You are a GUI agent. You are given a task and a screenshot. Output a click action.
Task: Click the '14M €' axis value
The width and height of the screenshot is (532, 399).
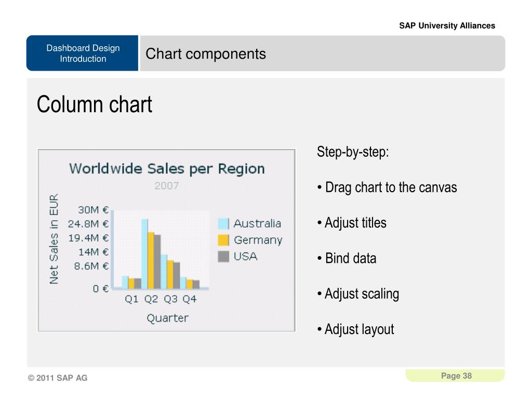(94, 252)
